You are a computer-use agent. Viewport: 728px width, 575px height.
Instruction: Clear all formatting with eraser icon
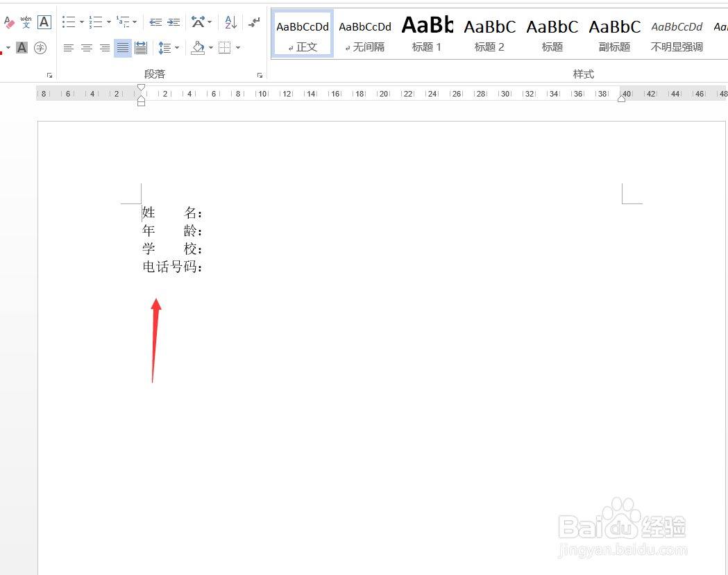pos(9,22)
